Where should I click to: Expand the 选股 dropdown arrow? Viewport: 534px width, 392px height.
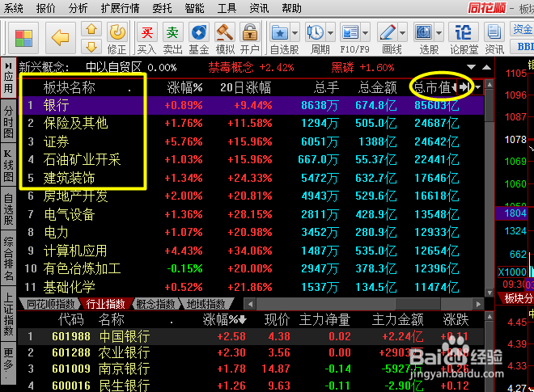pyautogui.click(x=439, y=33)
